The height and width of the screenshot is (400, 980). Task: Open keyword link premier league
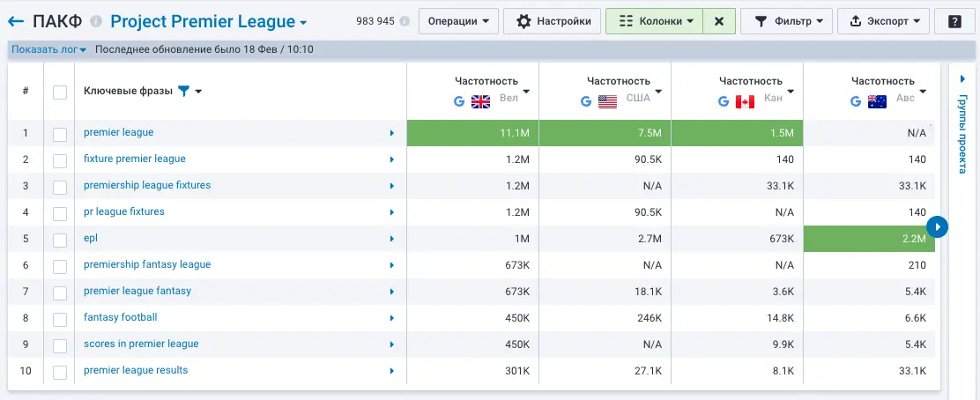click(118, 132)
